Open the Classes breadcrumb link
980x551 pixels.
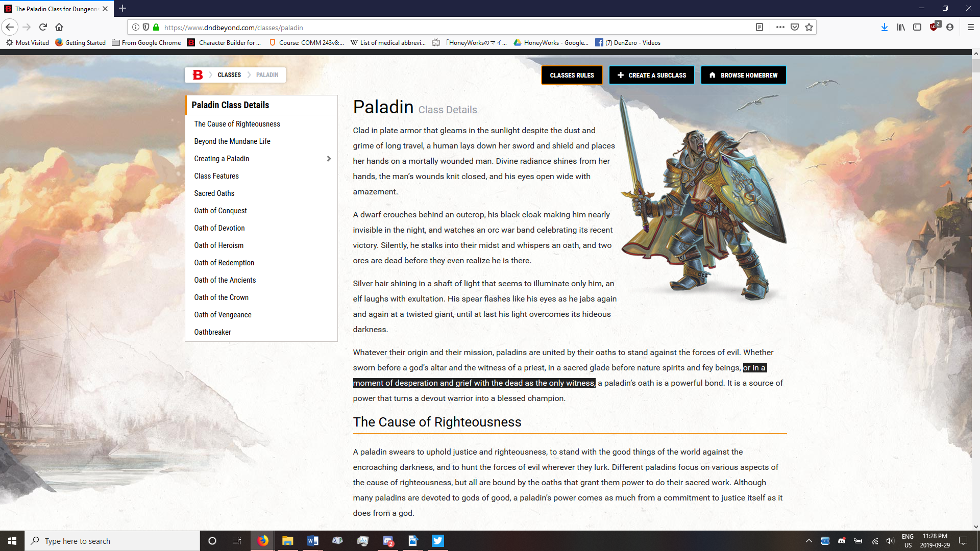pos(229,75)
